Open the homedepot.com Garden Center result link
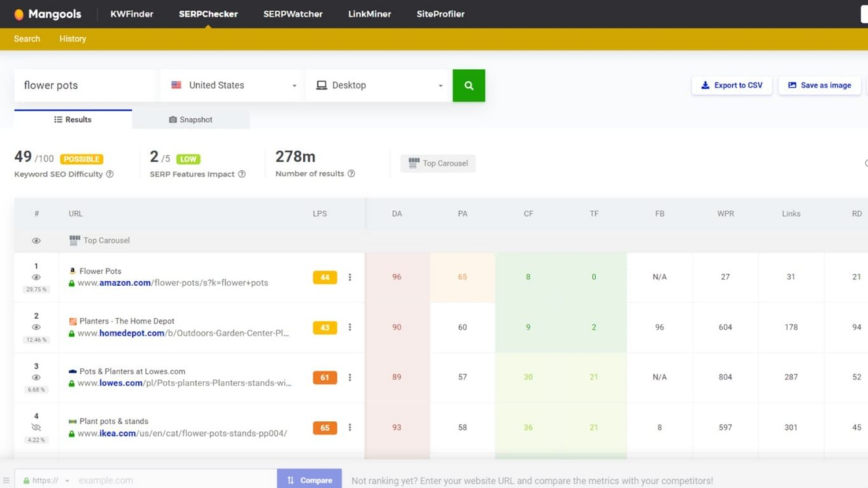Image resolution: width=868 pixels, height=488 pixels. click(183, 333)
